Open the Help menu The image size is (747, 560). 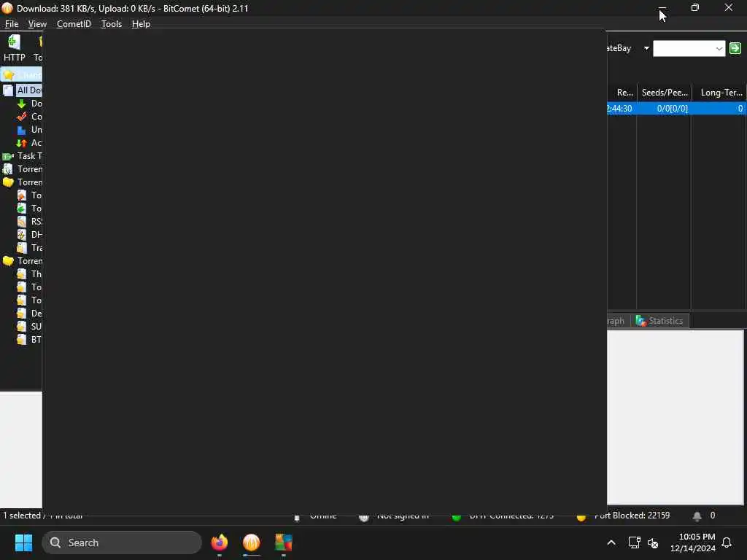(x=141, y=24)
